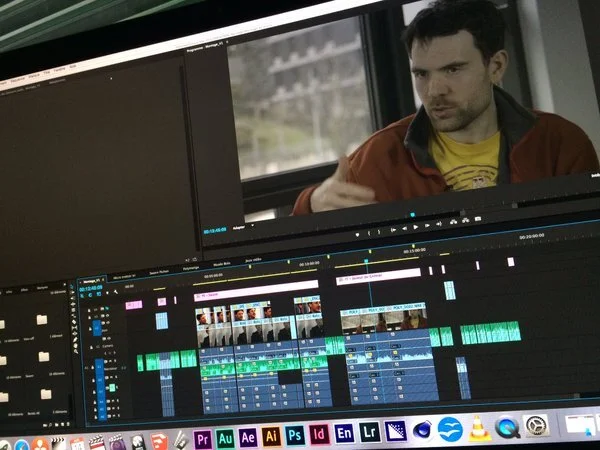Click the Program monitor timecode 00:12:48:09
The image size is (600, 450).
coord(215,231)
